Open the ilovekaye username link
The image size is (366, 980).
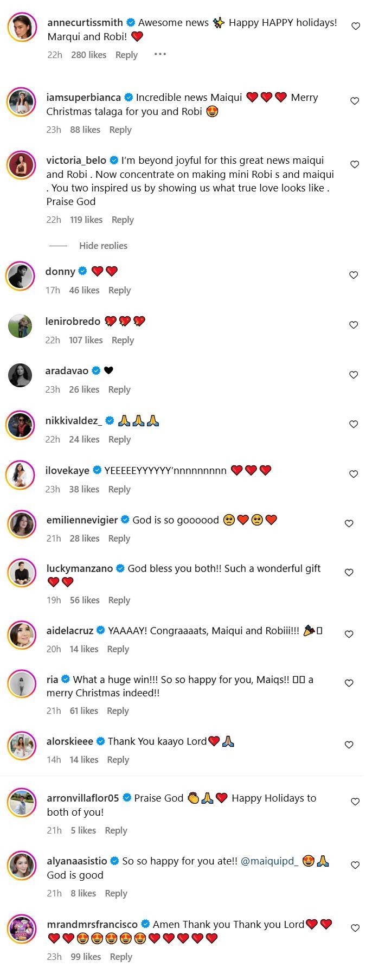click(x=67, y=470)
